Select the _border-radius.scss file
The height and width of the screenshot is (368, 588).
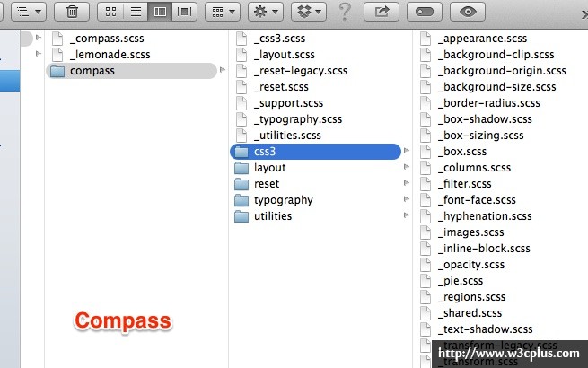point(489,103)
